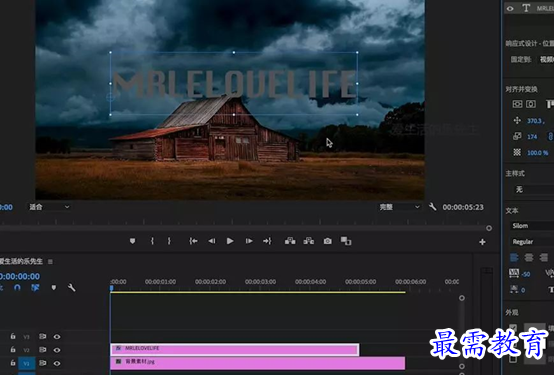This screenshot has width=554, height=375.
Task: Click the Extract button
Action: [x=308, y=241]
